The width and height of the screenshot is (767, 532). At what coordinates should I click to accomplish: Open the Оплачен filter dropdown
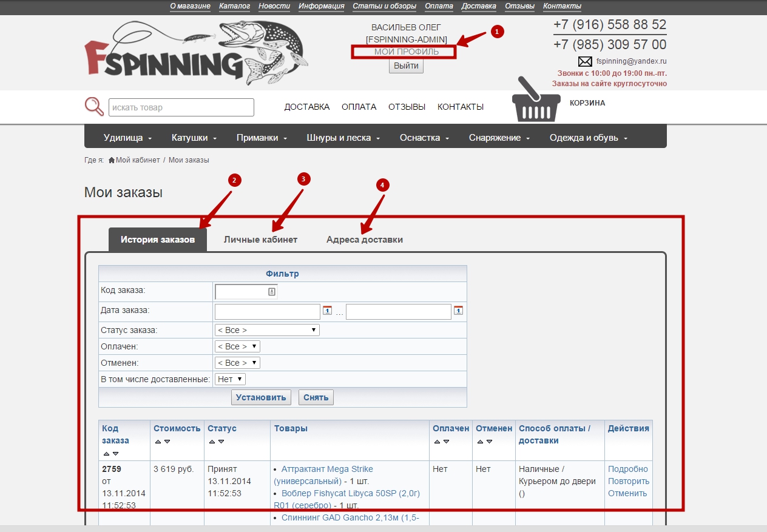[237, 346]
